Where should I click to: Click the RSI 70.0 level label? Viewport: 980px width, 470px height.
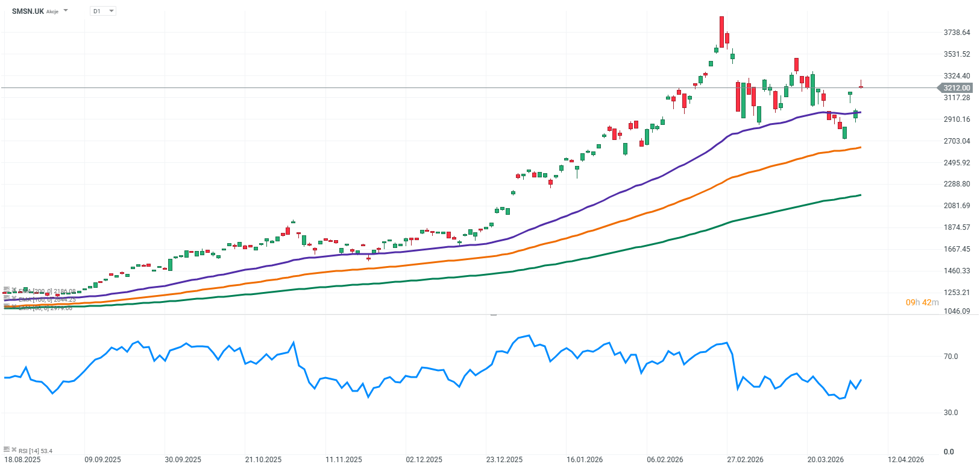(950, 357)
